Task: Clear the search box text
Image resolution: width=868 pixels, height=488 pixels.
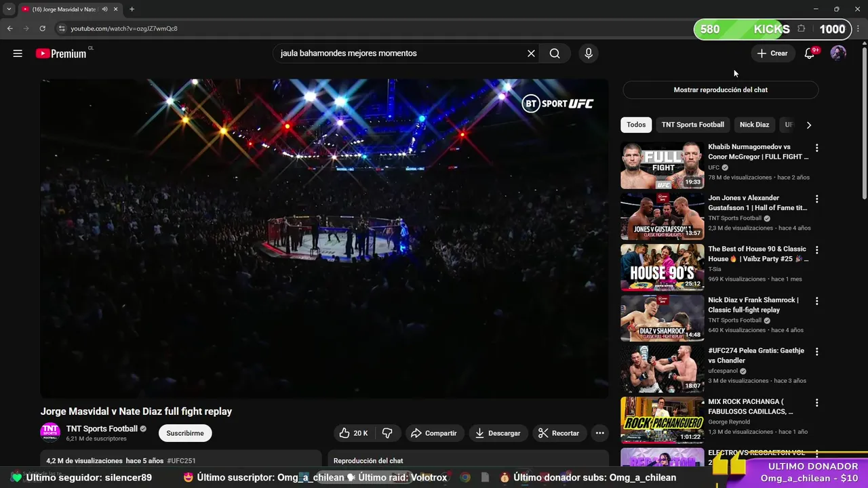Action: click(531, 54)
